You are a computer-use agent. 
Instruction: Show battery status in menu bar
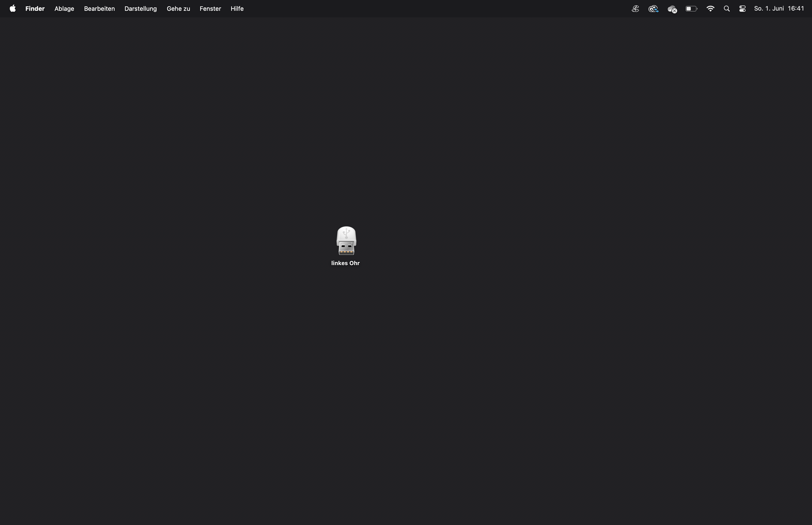click(691, 9)
